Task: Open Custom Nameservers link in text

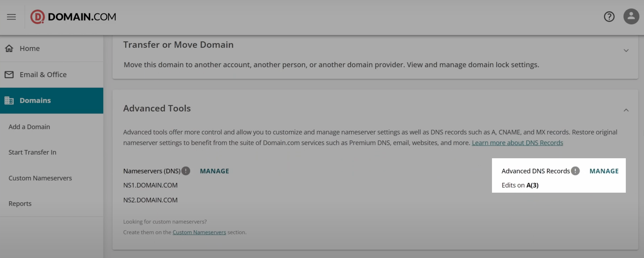Action: [199, 232]
